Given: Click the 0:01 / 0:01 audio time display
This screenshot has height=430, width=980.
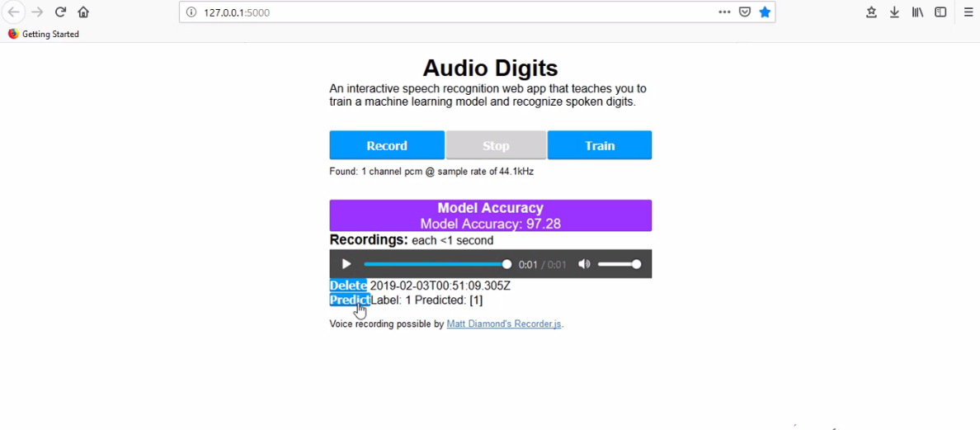Looking at the screenshot, I should (x=543, y=264).
